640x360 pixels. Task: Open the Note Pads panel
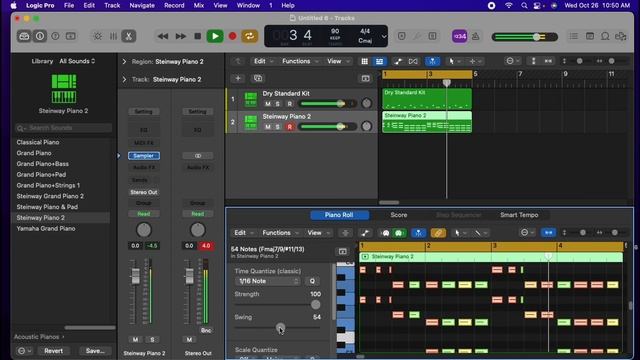(x=590, y=36)
